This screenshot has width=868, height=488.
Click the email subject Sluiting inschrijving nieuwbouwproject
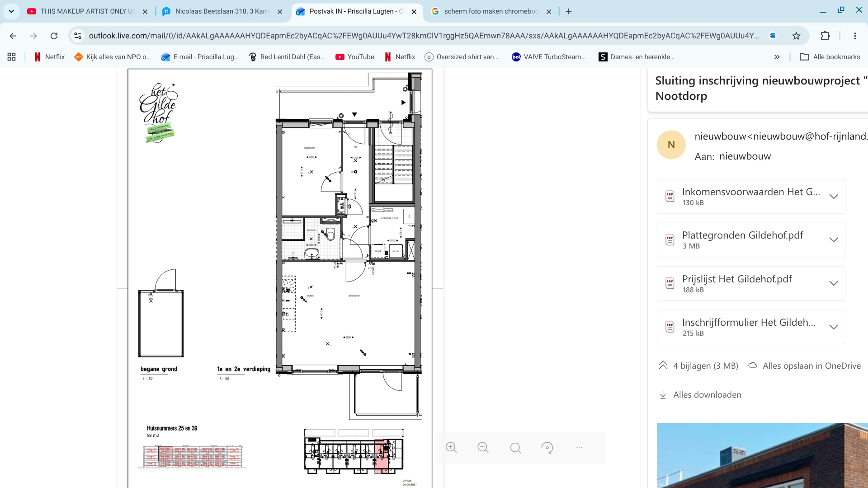pyautogui.click(x=761, y=88)
